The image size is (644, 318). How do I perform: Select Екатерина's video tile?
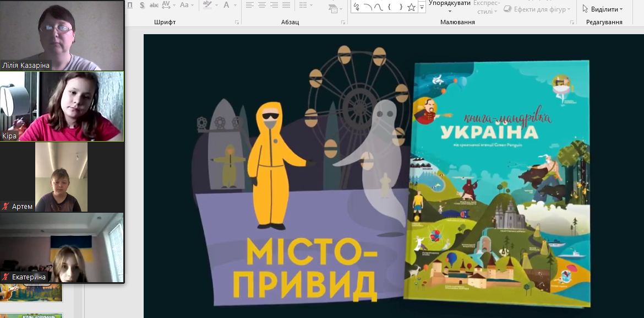pyautogui.click(x=62, y=247)
